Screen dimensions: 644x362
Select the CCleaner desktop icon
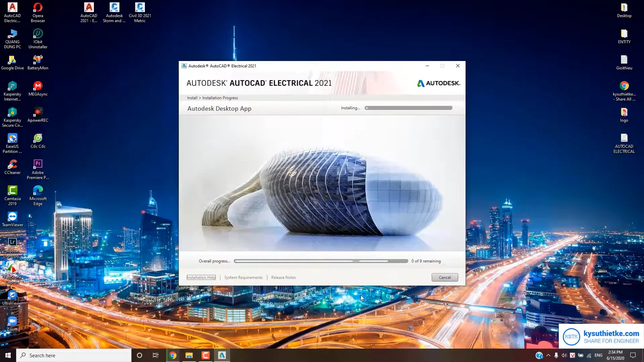pyautogui.click(x=12, y=167)
